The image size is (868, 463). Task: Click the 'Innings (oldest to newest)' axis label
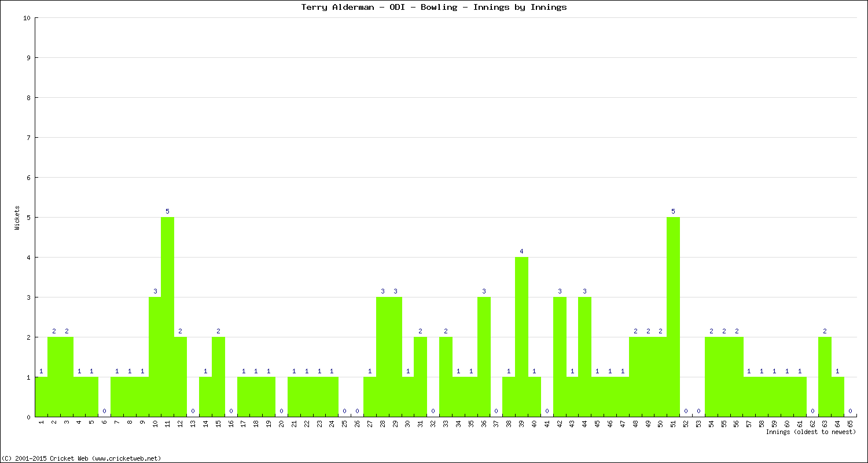coord(811,432)
